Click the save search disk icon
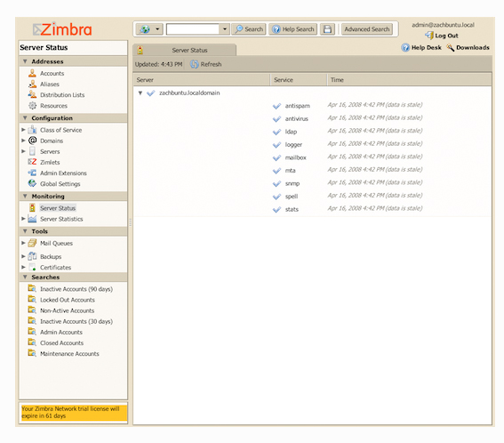 coord(327,29)
